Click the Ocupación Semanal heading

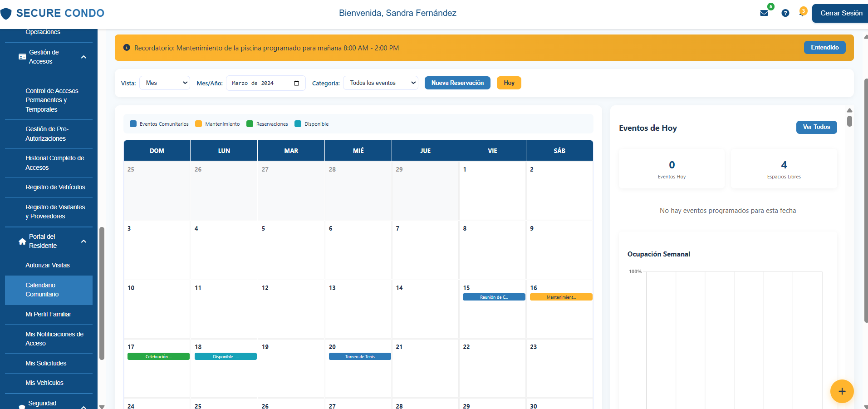pos(659,254)
